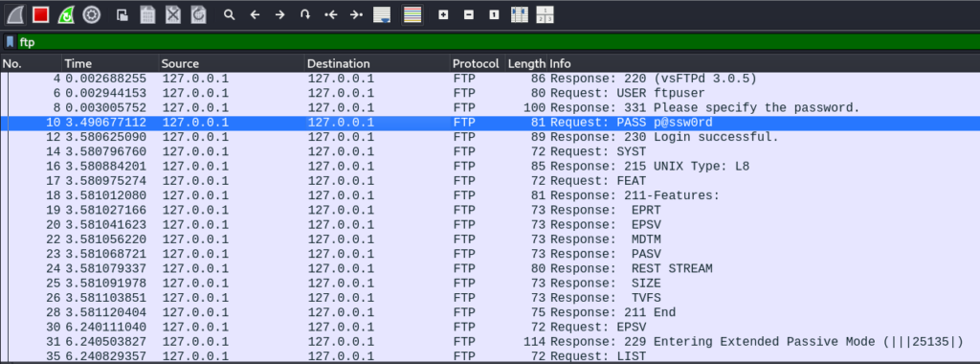
Task: Select the PASV response packet
Action: (x=490, y=254)
